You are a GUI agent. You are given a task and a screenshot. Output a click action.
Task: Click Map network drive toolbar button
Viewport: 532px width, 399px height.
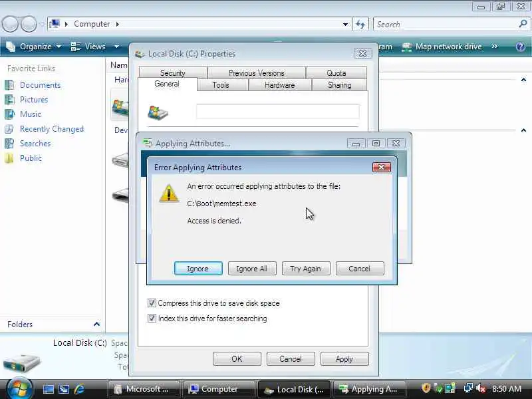[x=442, y=47]
